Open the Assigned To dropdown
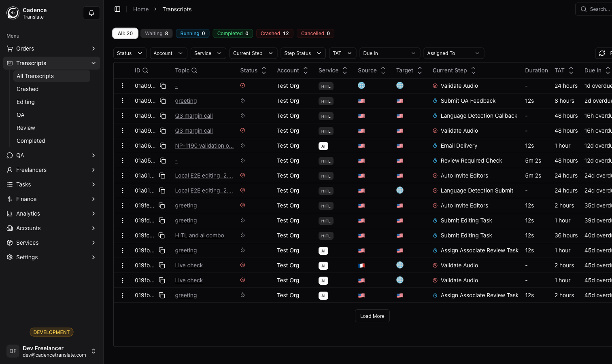 454,53
